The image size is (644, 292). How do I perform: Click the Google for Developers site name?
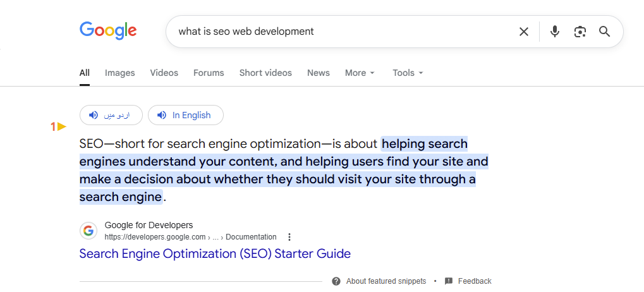pyautogui.click(x=149, y=225)
